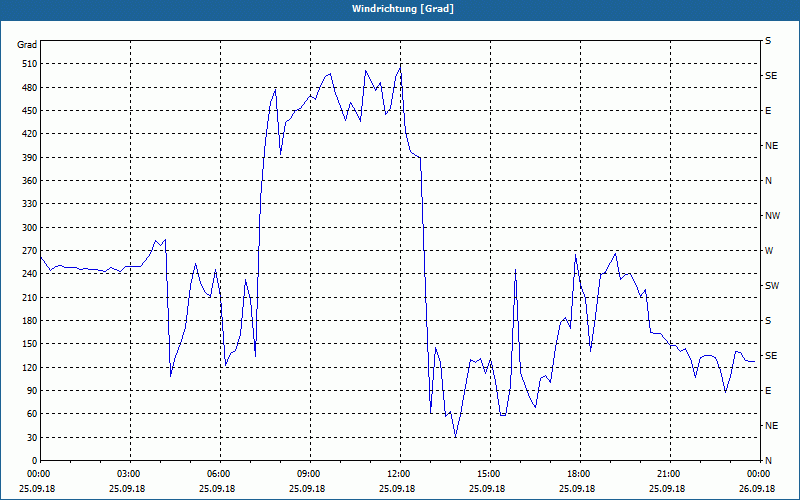
Task: Click the "300" y-axis value
Action: click(x=30, y=228)
